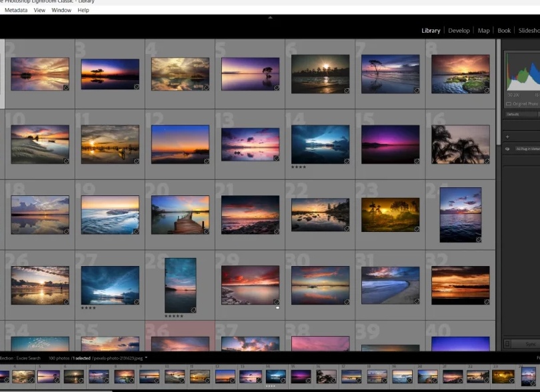The width and height of the screenshot is (540, 392).
Task: Open the All Plug-in Metadata dropdown
Action: 527,149
